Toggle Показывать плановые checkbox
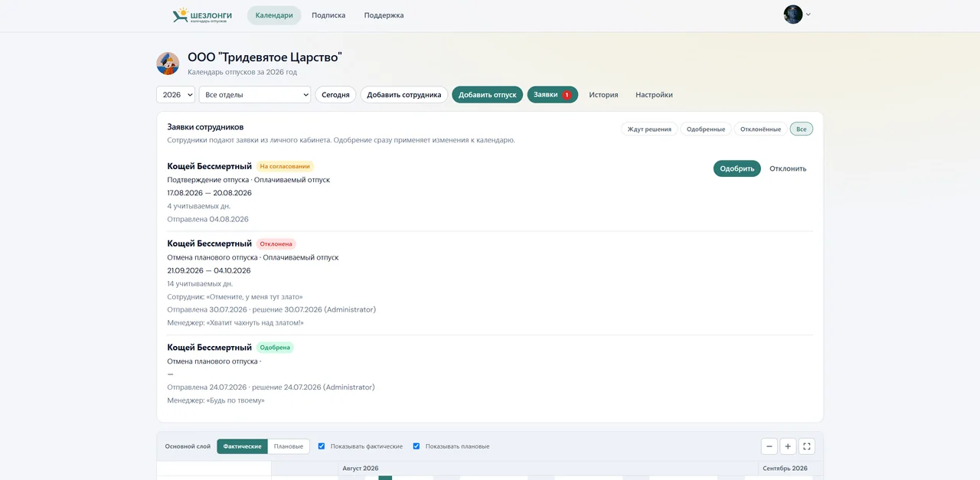This screenshot has width=980, height=480. pyautogui.click(x=416, y=446)
